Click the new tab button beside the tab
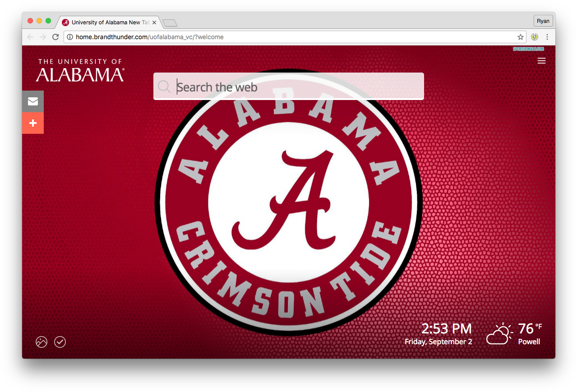 tap(170, 23)
